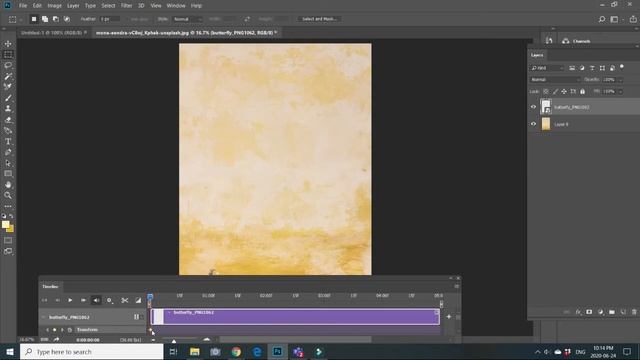Click the Layers panel tab

click(537, 55)
